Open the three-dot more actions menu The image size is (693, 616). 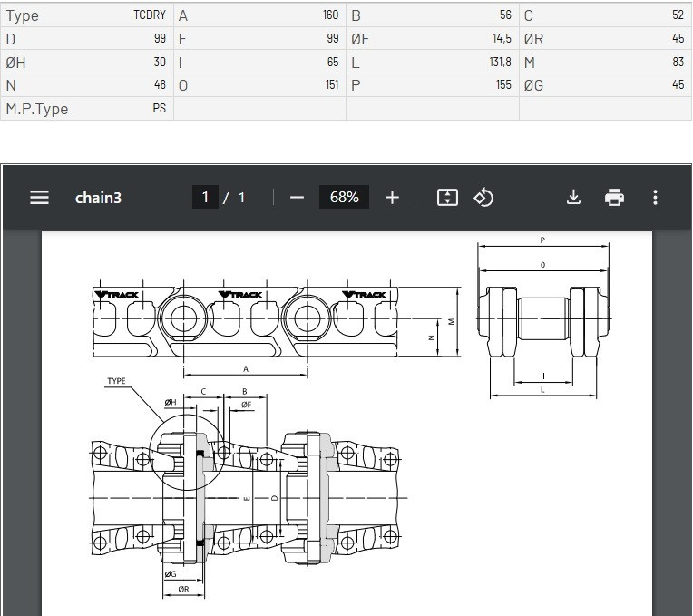(655, 197)
